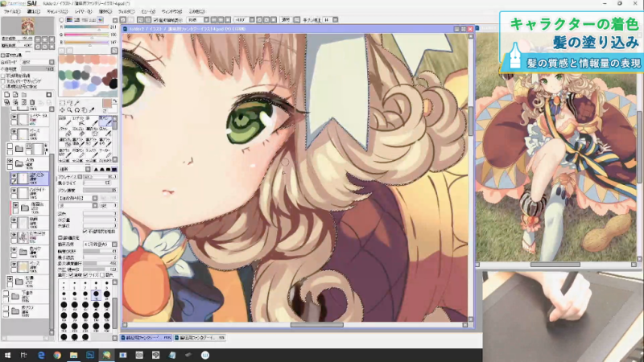Click the undo toolbar icon
This screenshot has height=362, width=644.
coord(123,19)
